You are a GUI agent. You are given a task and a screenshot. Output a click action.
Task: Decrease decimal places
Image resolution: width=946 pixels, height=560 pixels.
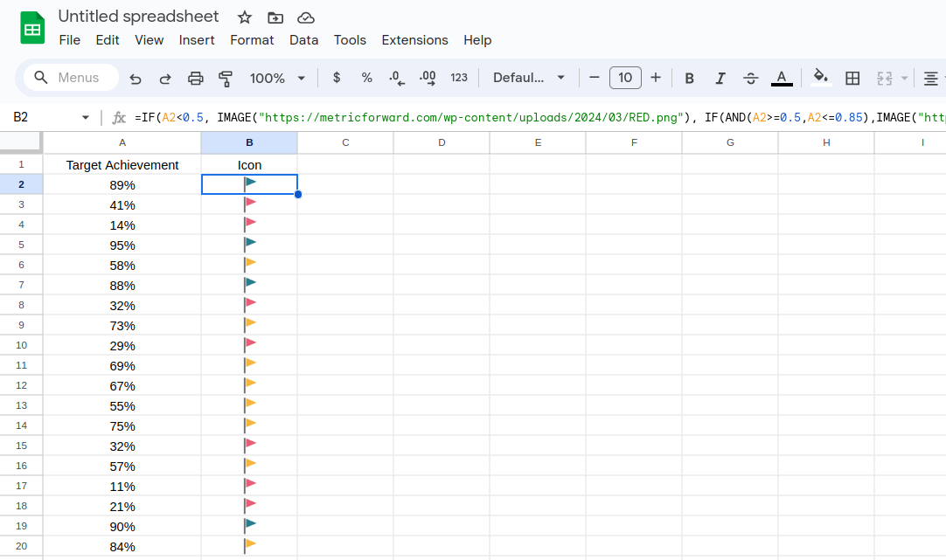click(396, 78)
